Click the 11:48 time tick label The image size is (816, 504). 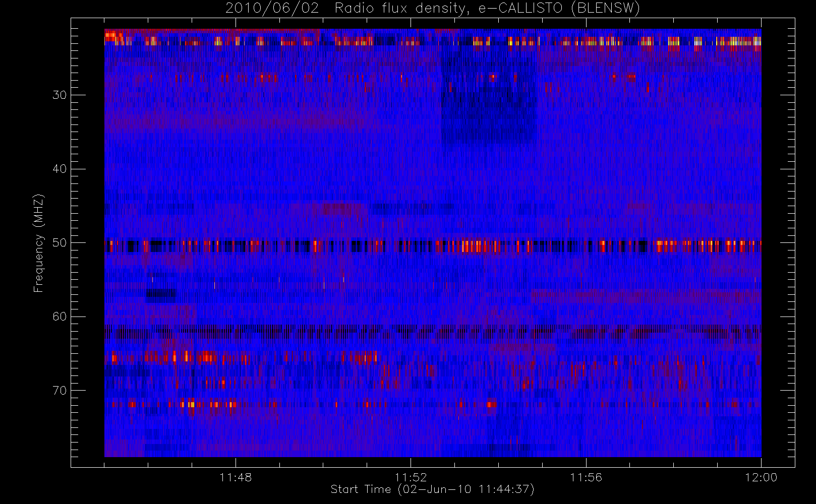236,477
